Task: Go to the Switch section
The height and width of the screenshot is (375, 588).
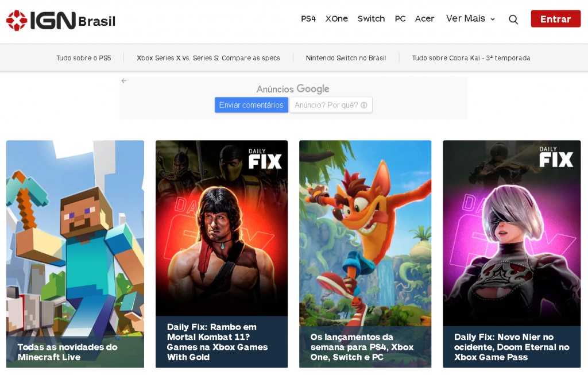Action: [x=371, y=19]
